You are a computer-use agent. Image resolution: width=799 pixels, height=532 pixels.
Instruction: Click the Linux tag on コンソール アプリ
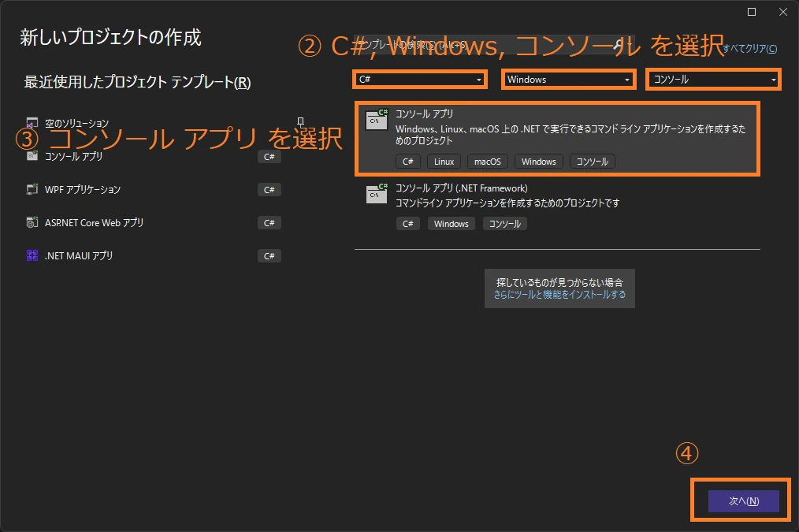444,162
